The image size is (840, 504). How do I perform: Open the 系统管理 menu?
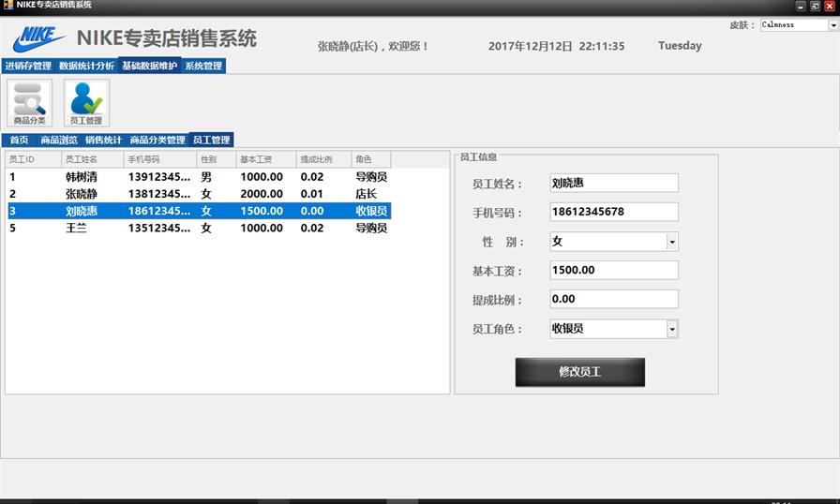point(203,67)
